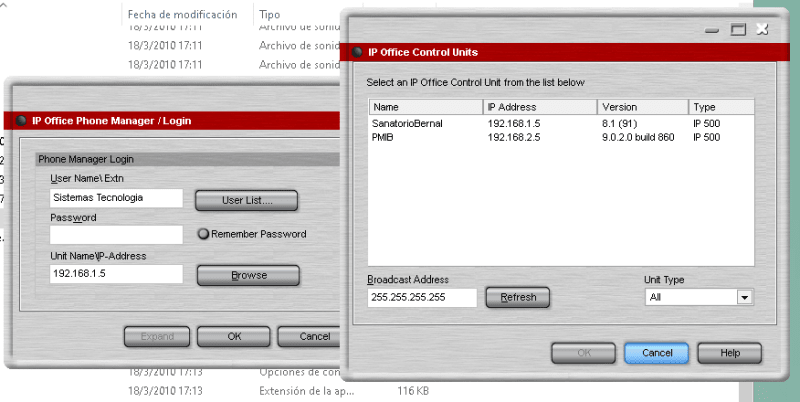800x402 pixels.
Task: Click the greyed Expand button
Action: [x=157, y=337]
